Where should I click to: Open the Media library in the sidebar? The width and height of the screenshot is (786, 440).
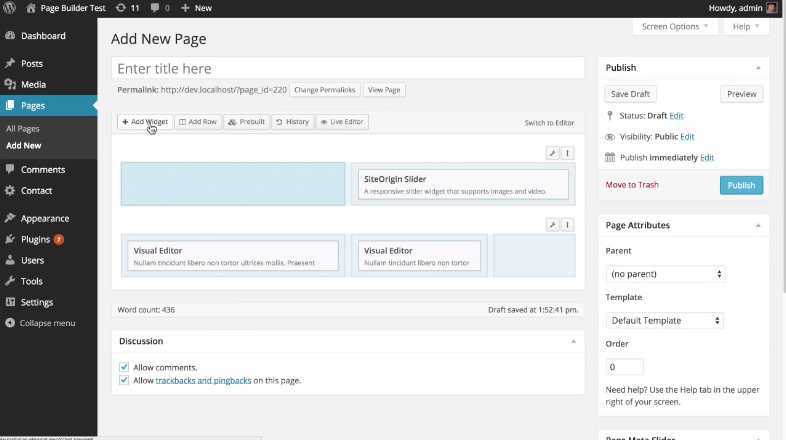(x=33, y=85)
